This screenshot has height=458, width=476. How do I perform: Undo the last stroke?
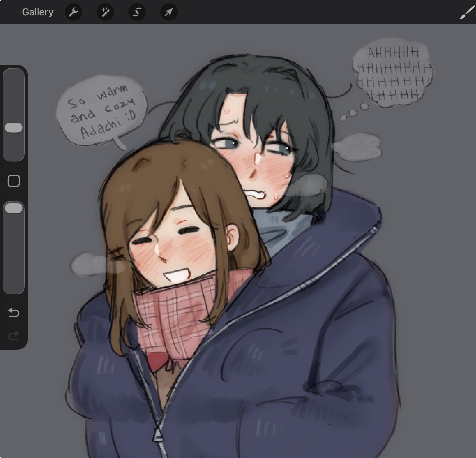14,312
